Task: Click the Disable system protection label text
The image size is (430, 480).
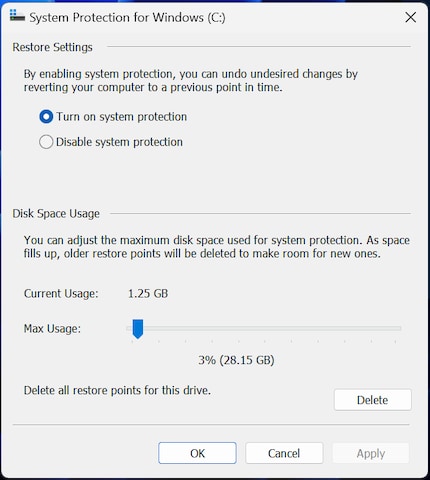Action: pyautogui.click(x=119, y=142)
